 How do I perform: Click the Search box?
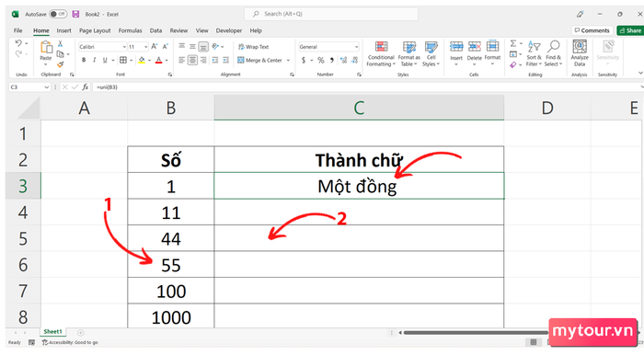click(x=331, y=14)
